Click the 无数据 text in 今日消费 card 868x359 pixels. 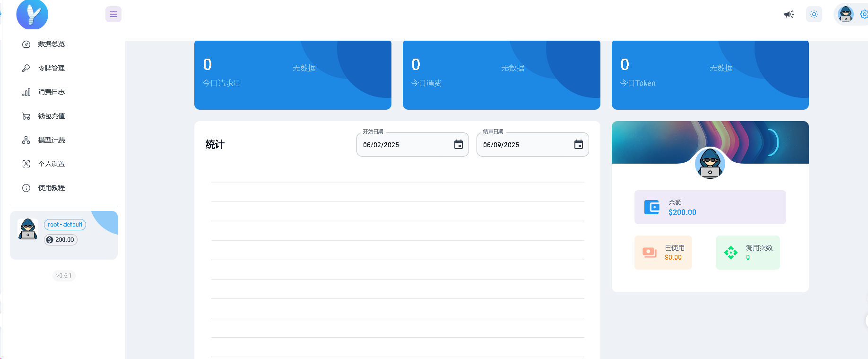[x=512, y=68]
